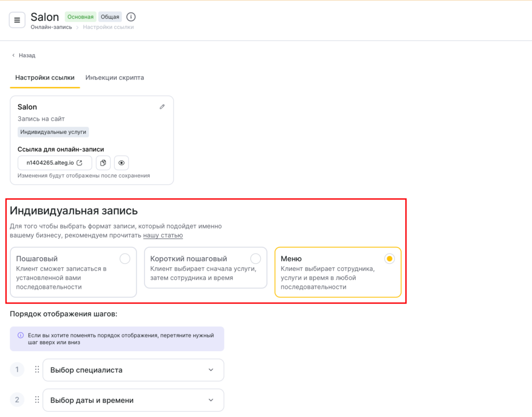Click the pencil edit icon on Salon card

coord(162,107)
